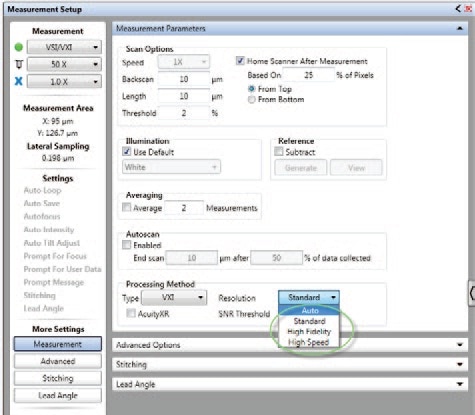Toggle the Use Default illumination checkbox
This screenshot has width=475, height=415.
click(126, 152)
